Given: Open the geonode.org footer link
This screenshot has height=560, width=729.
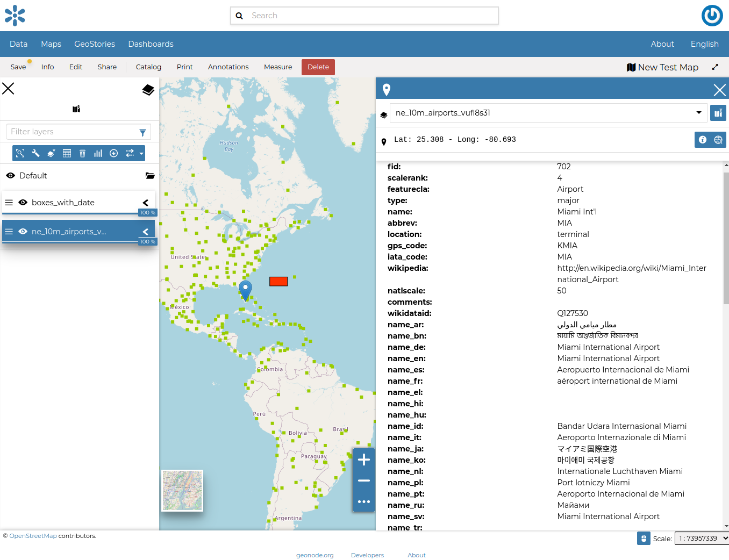Looking at the screenshot, I should 315,555.
